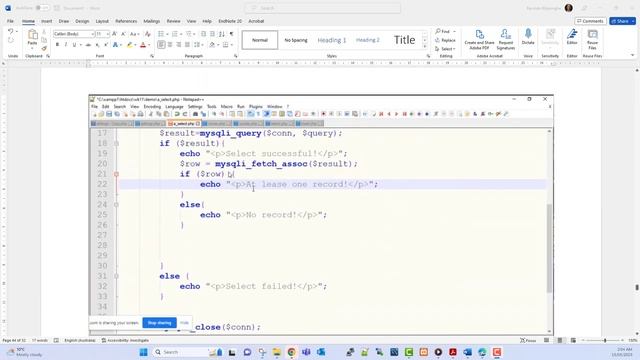Image resolution: width=640 pixels, height=360 pixels.
Task: Open the font name dropdown
Action: click(93, 34)
